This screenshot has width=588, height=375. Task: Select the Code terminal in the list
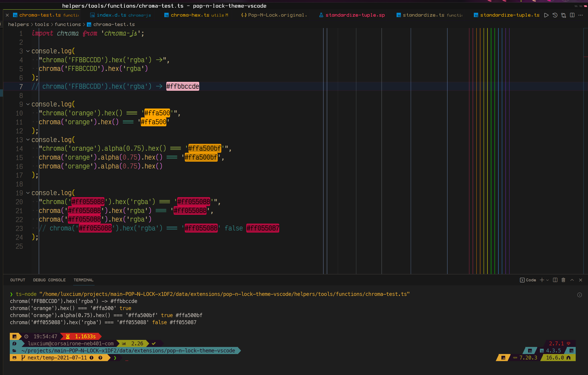pos(531,280)
